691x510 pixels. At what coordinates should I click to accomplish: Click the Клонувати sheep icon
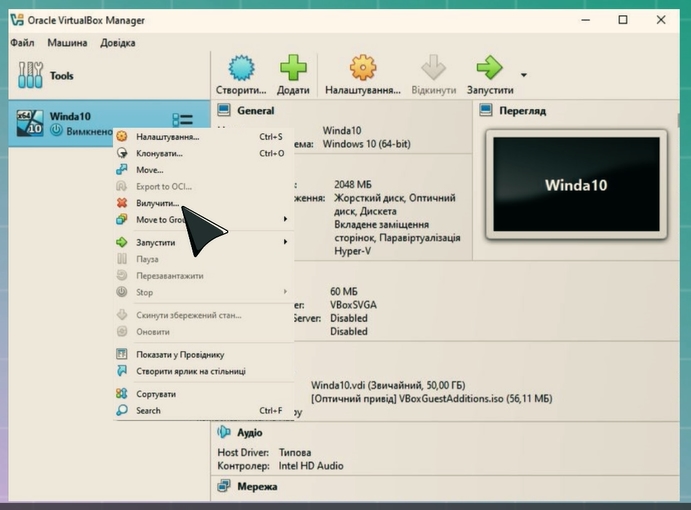pos(122,153)
